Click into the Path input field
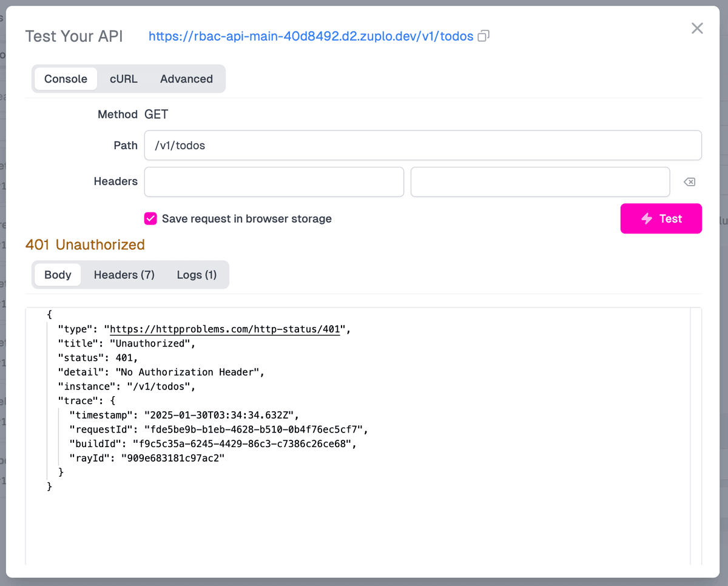The image size is (728, 586). coord(422,146)
